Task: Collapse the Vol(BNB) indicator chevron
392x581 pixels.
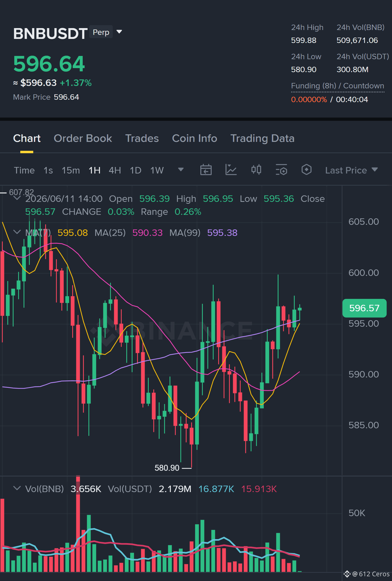Action: click(17, 488)
